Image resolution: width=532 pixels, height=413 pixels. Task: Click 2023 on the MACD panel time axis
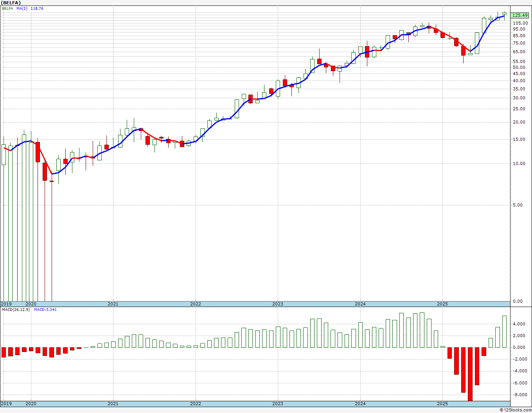(278, 403)
